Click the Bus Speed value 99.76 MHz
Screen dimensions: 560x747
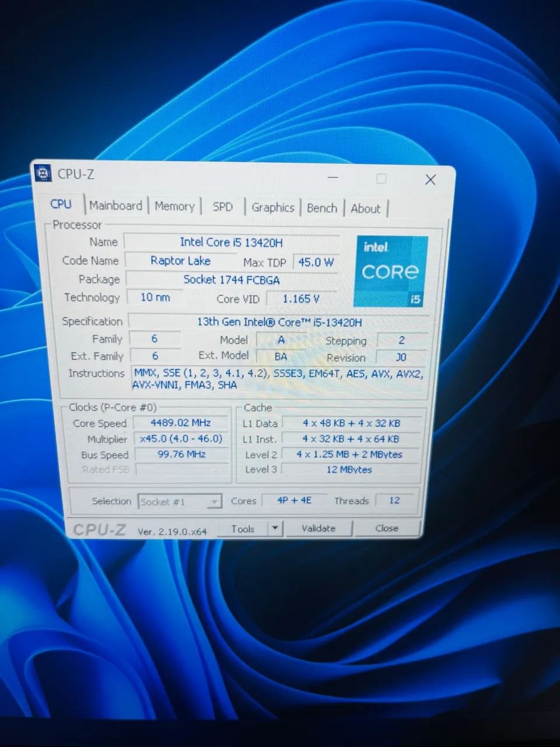[181, 454]
